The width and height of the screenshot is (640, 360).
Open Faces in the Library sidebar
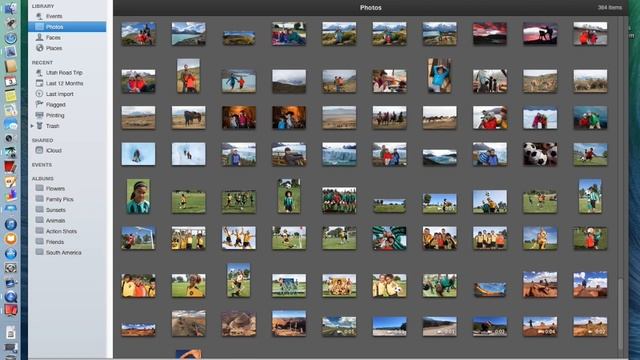pos(53,37)
